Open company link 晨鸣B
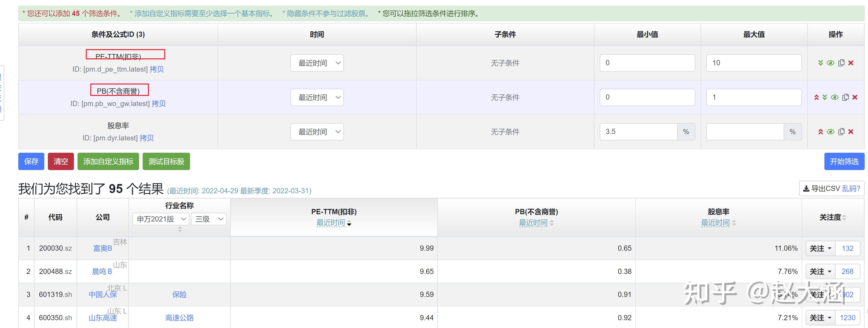 click(x=102, y=272)
